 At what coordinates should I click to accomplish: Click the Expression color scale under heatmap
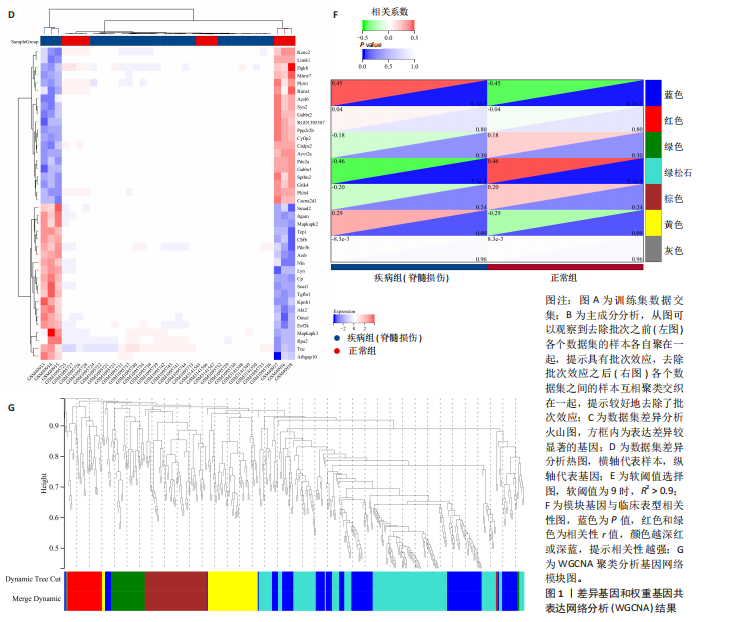click(353, 318)
